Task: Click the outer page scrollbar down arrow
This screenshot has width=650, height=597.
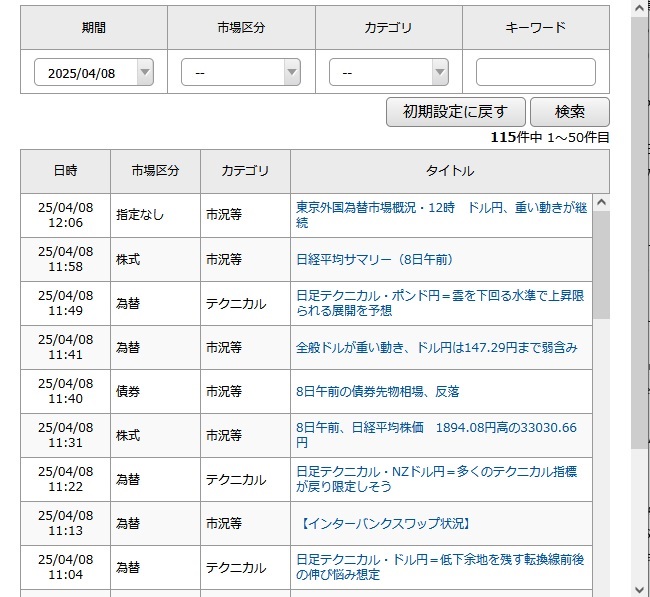Action: [640, 589]
